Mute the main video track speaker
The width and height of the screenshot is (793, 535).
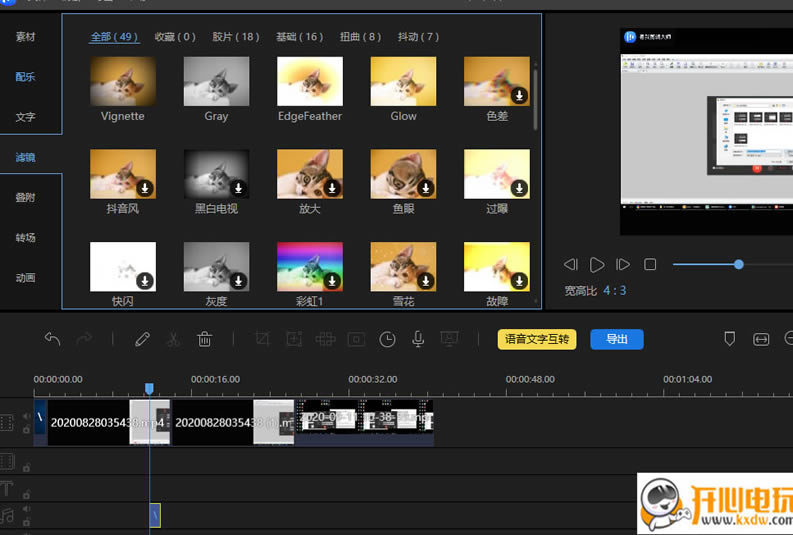(x=26, y=416)
